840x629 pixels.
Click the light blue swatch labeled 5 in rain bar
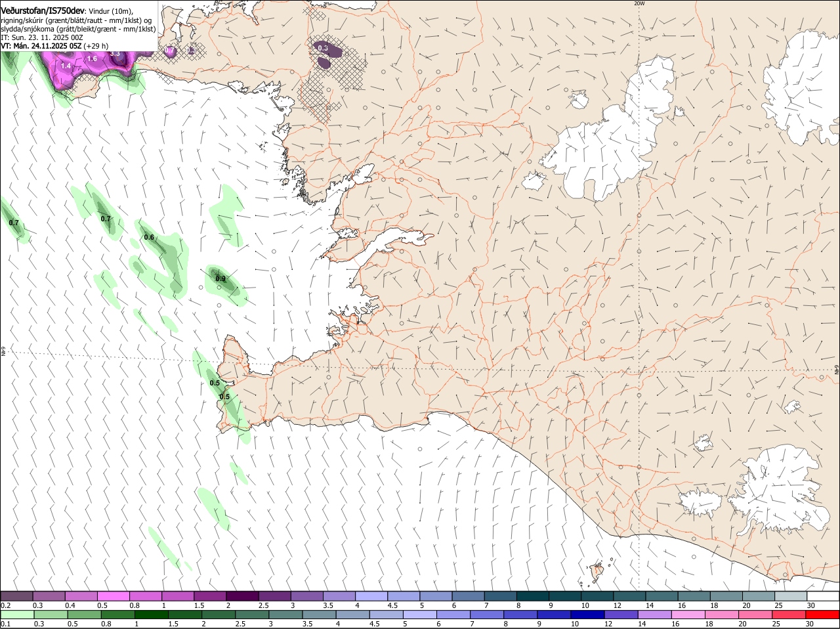click(x=420, y=615)
